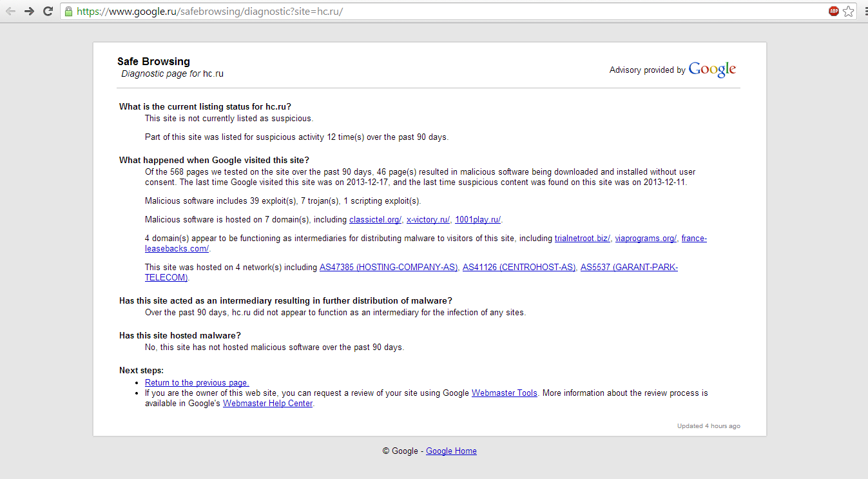Follow the trialnetroot.biz/ link

click(x=582, y=239)
